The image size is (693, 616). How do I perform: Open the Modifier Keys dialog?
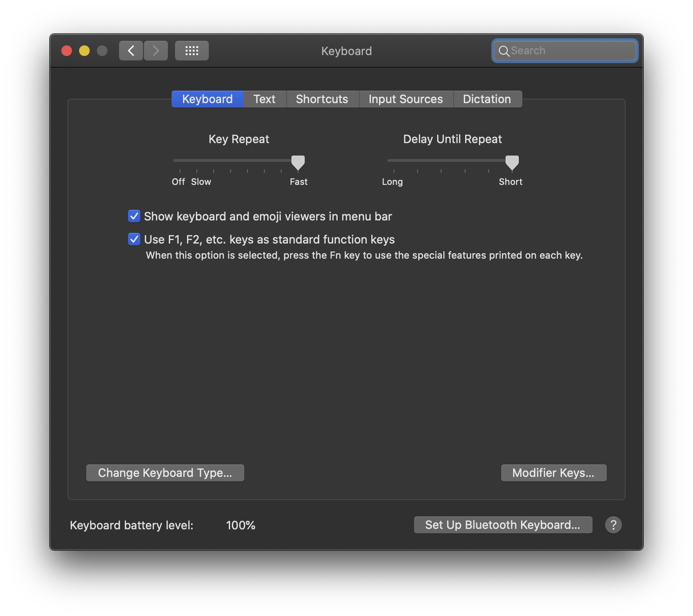[553, 473]
